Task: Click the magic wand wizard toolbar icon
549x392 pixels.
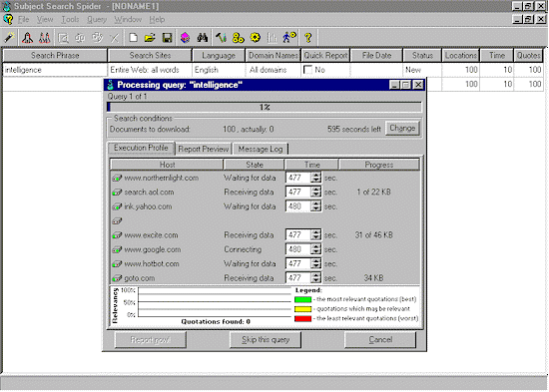Action: click(x=9, y=38)
